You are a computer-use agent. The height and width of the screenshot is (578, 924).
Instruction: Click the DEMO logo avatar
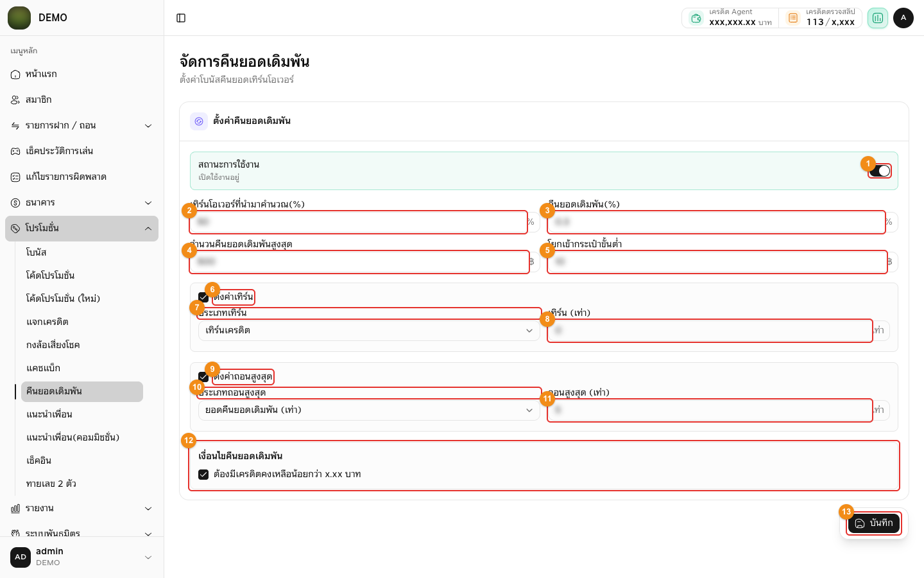pos(19,18)
